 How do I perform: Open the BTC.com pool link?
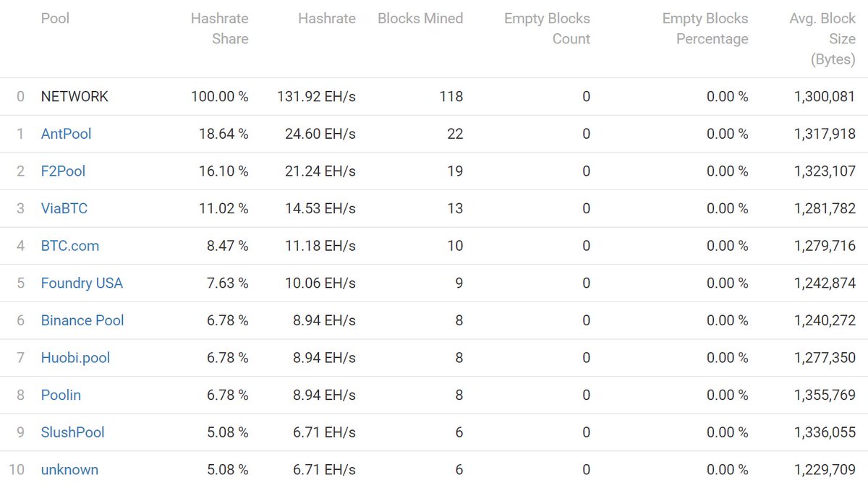70,246
